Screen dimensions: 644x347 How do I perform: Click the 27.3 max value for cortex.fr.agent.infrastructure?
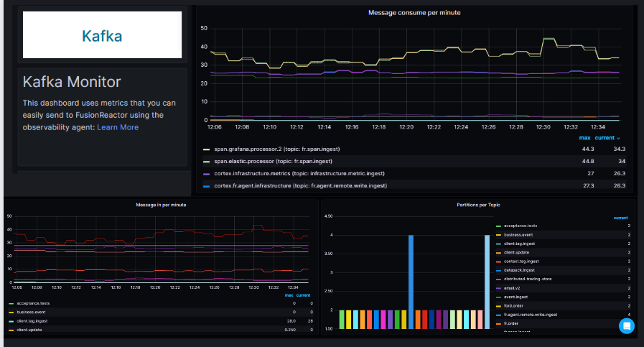tap(589, 186)
